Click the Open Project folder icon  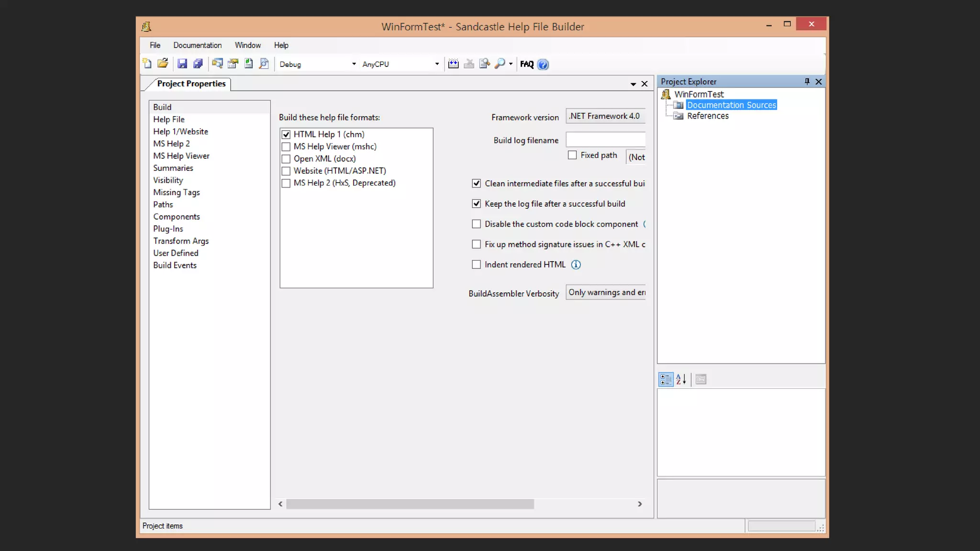[163, 64]
